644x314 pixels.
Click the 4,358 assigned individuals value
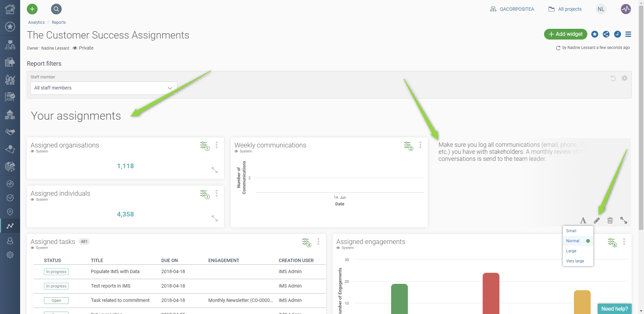point(125,214)
